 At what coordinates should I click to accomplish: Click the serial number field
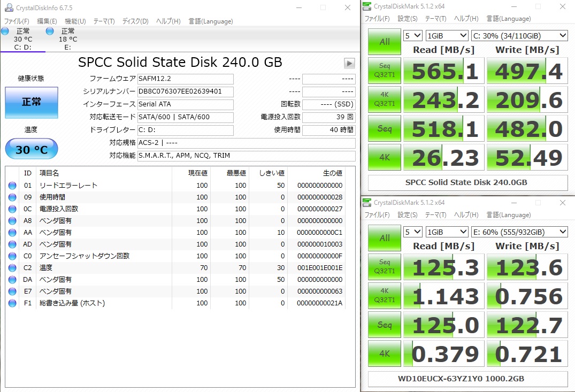pos(186,91)
